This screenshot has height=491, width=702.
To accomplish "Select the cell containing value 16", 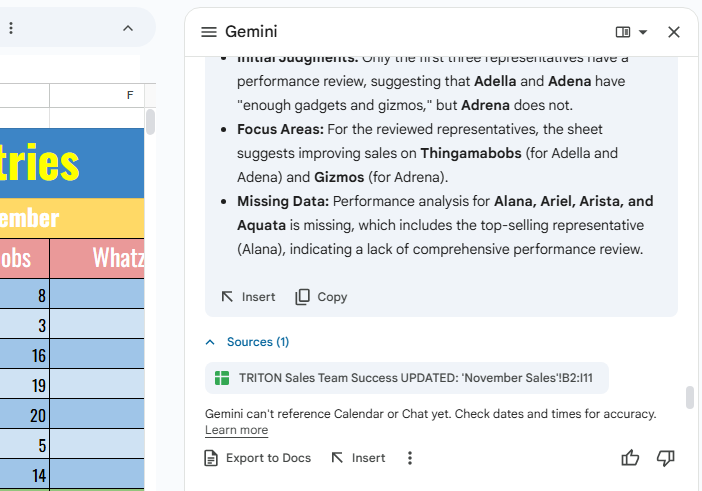I will pyautogui.click(x=24, y=356).
